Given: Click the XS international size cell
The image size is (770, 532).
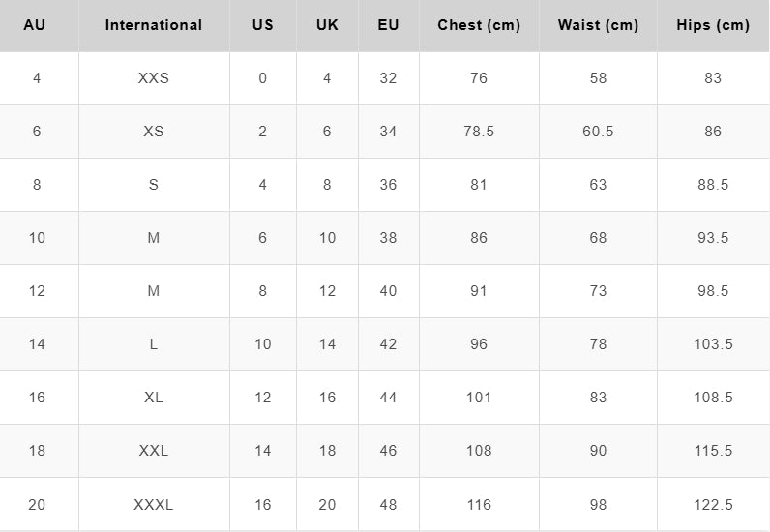Looking at the screenshot, I should 154,132.
